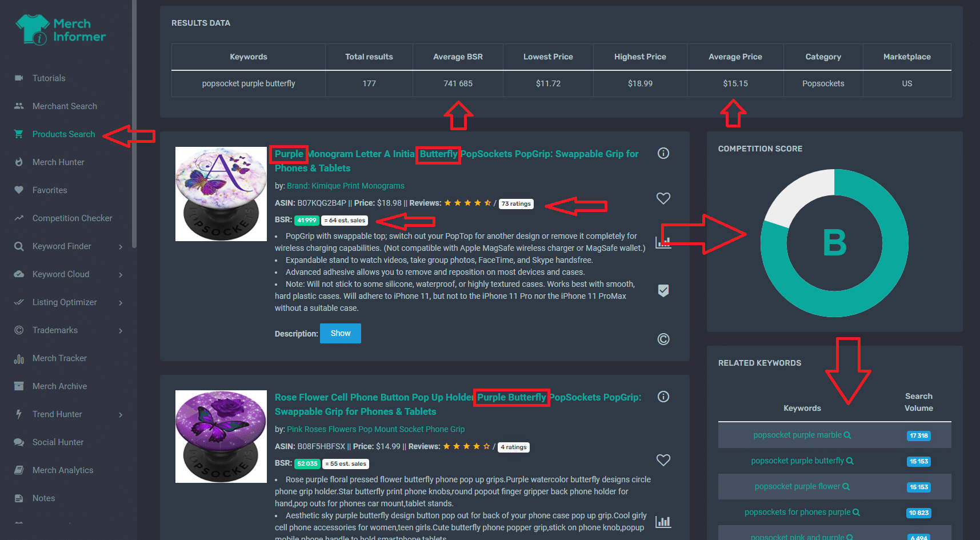Click the Competition Checker chart icon

19,218
